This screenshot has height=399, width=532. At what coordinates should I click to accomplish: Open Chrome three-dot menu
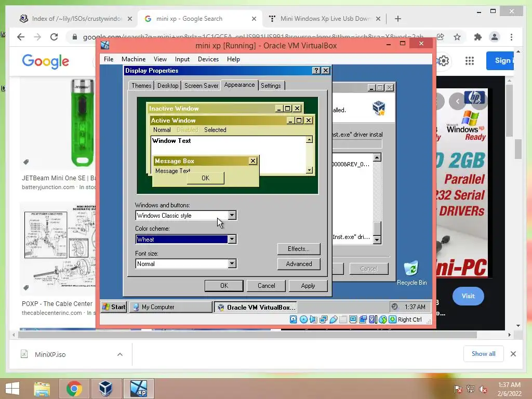tap(511, 37)
